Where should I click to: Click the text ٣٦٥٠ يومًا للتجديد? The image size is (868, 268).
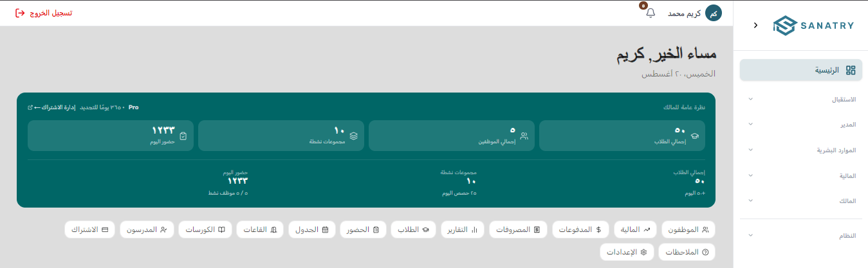[x=102, y=107]
